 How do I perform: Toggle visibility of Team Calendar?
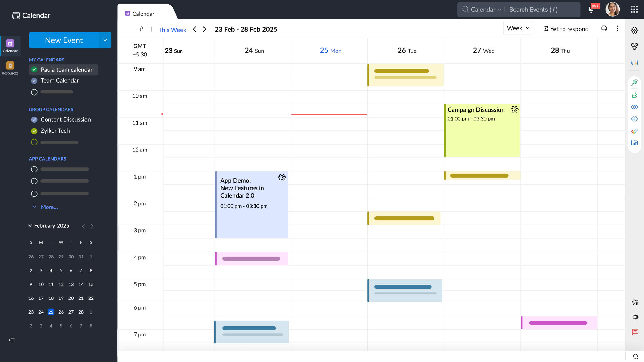click(34, 81)
